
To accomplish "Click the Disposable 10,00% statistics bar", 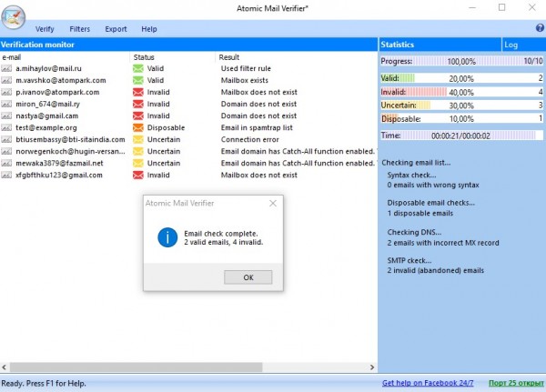I will click(x=461, y=119).
